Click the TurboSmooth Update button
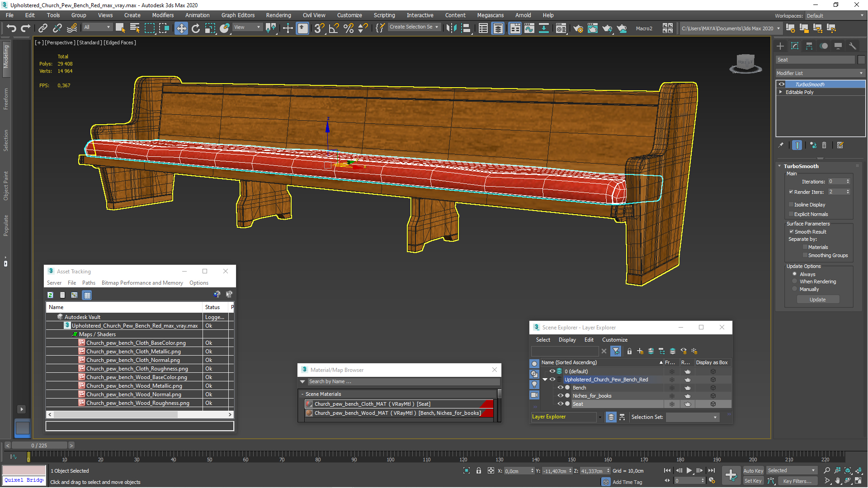 (x=817, y=300)
